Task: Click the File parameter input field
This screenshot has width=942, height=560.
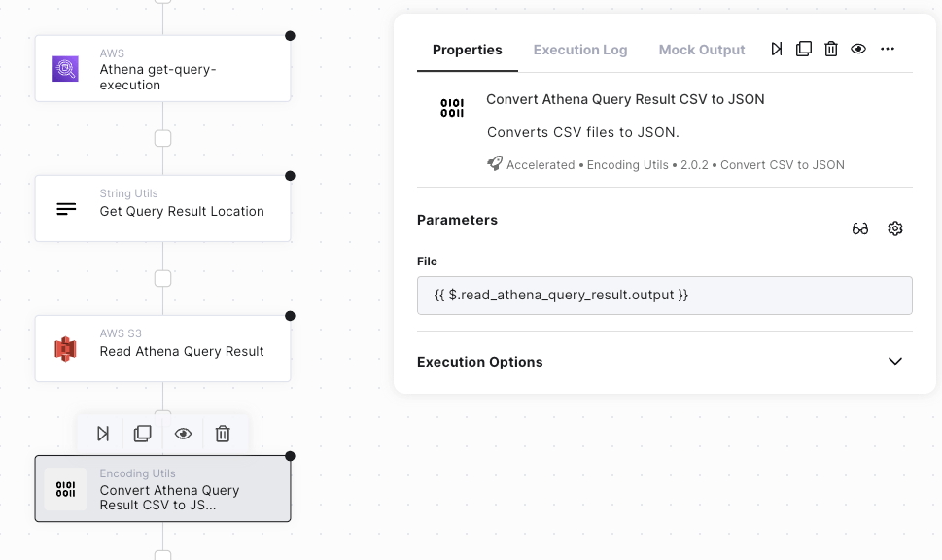Action: pos(664,296)
